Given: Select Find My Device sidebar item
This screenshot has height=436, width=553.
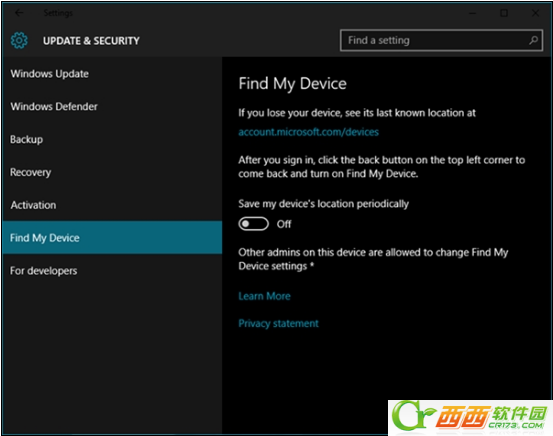Looking at the screenshot, I should (x=112, y=237).
